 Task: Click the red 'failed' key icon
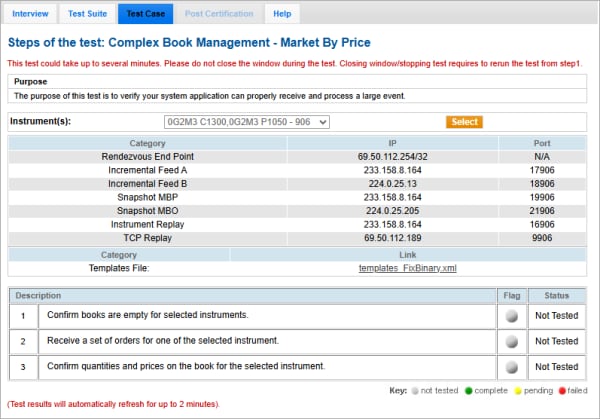point(562,389)
